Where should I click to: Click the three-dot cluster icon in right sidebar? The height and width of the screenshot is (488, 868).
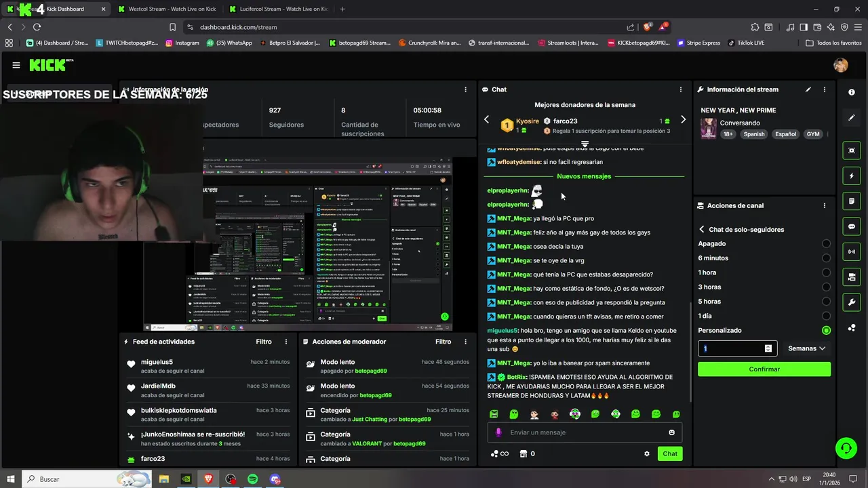click(x=852, y=328)
